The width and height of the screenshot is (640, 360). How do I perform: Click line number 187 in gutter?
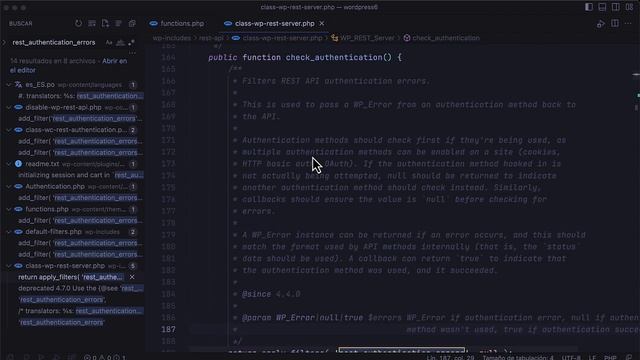(168, 329)
